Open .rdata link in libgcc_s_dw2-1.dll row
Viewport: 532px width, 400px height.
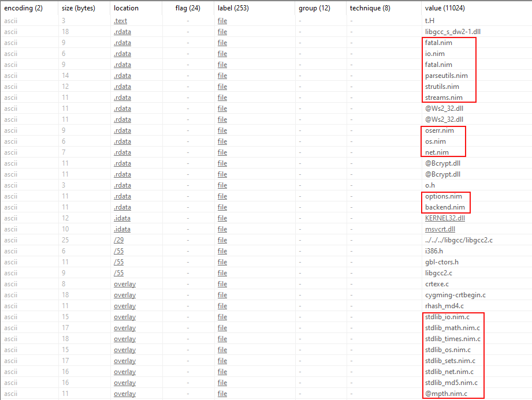[x=122, y=32]
